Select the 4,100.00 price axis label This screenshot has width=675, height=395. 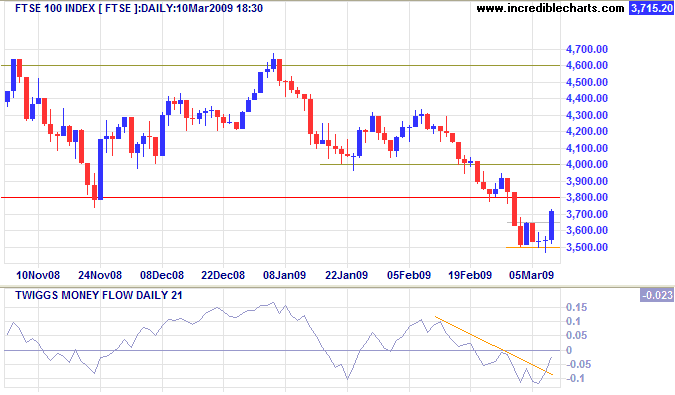coord(587,148)
